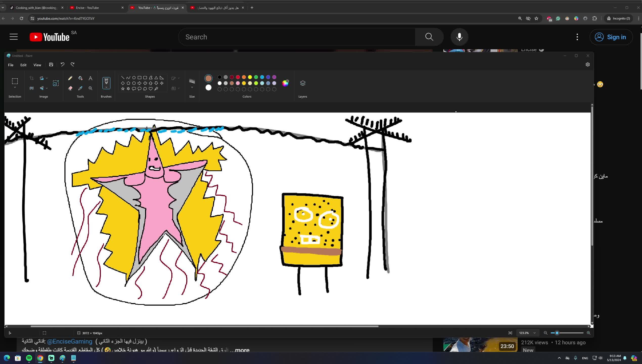The width and height of the screenshot is (642, 364).
Task: Click the Undo arrow
Action: click(x=62, y=65)
